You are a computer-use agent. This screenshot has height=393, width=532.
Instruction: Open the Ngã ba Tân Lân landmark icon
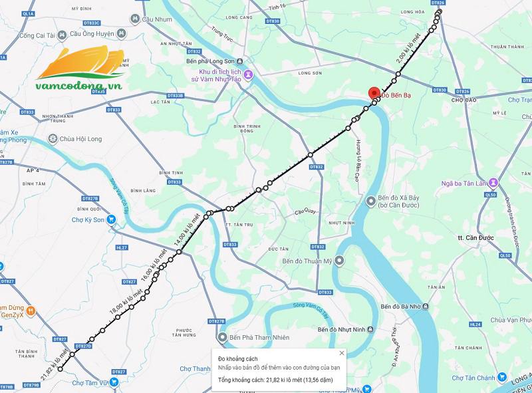[493, 184]
